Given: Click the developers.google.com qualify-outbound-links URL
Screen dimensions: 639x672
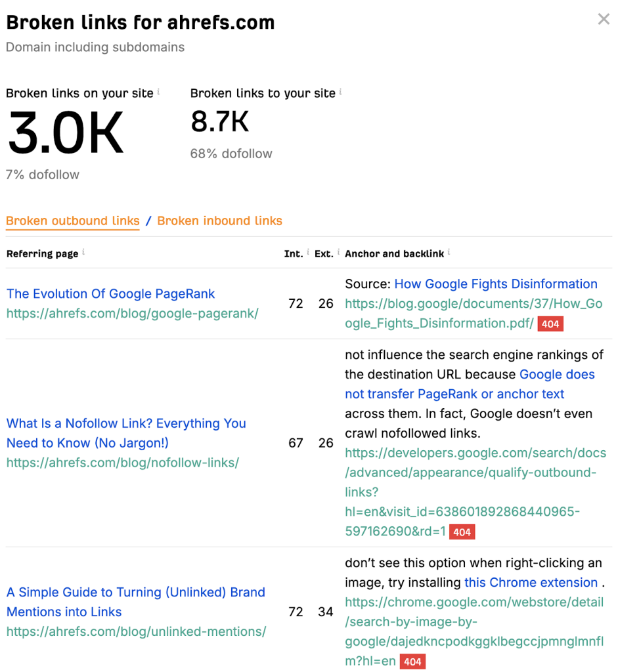Looking at the screenshot, I should click(x=475, y=472).
